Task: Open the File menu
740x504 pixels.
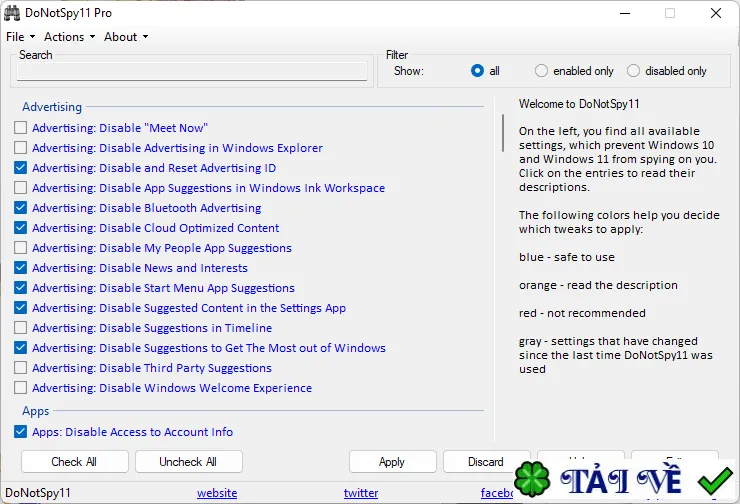Action: coord(20,37)
